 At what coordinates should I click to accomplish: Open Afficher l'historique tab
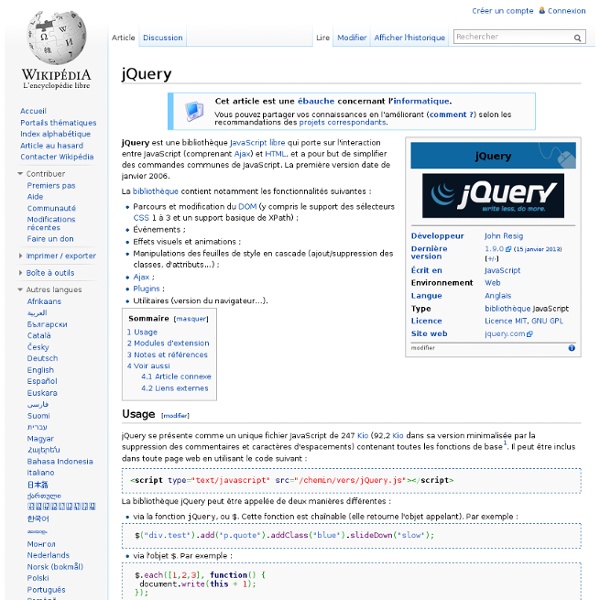pyautogui.click(x=409, y=38)
